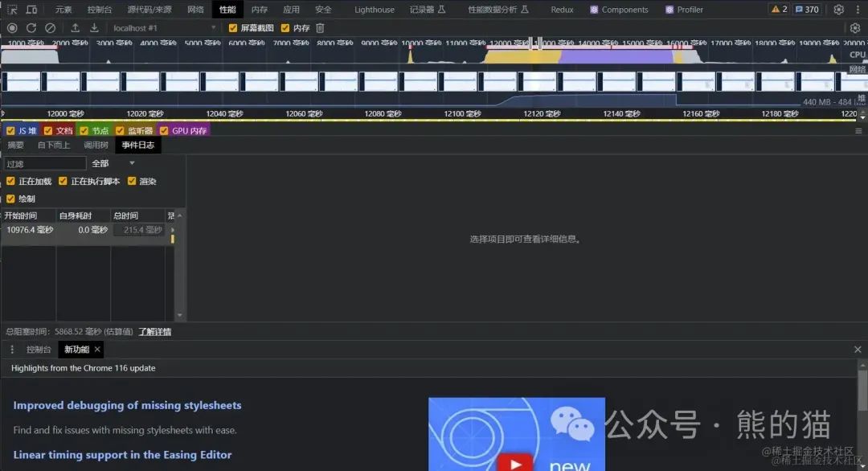
Task: Switch to the 元素 panel tab
Action: (x=63, y=10)
